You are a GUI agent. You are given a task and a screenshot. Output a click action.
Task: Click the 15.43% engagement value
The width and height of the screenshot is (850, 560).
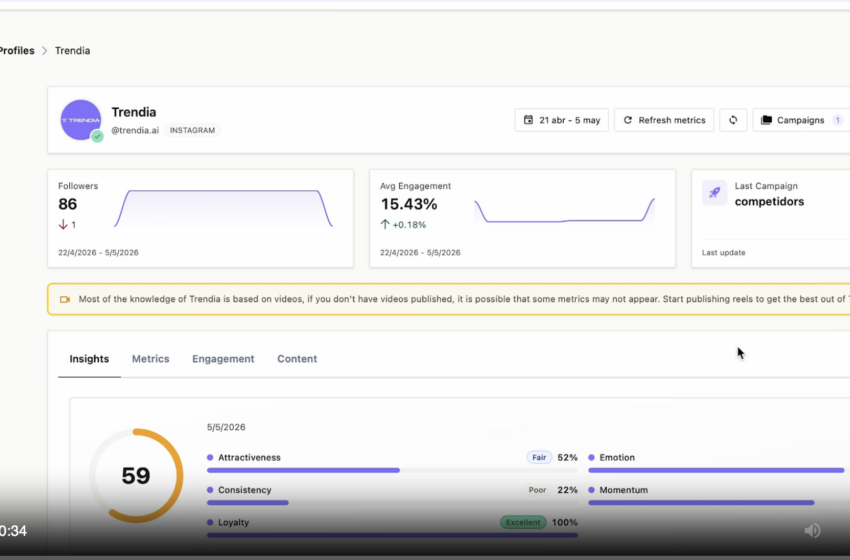click(x=409, y=204)
